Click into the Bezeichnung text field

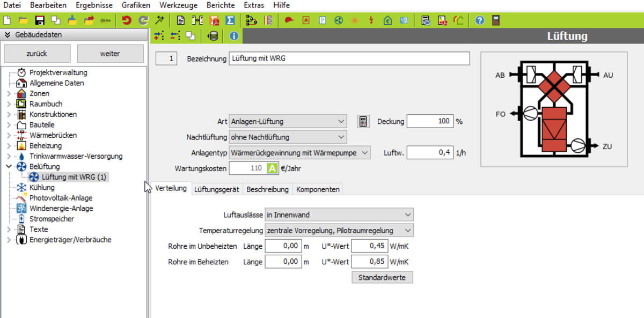(349, 58)
